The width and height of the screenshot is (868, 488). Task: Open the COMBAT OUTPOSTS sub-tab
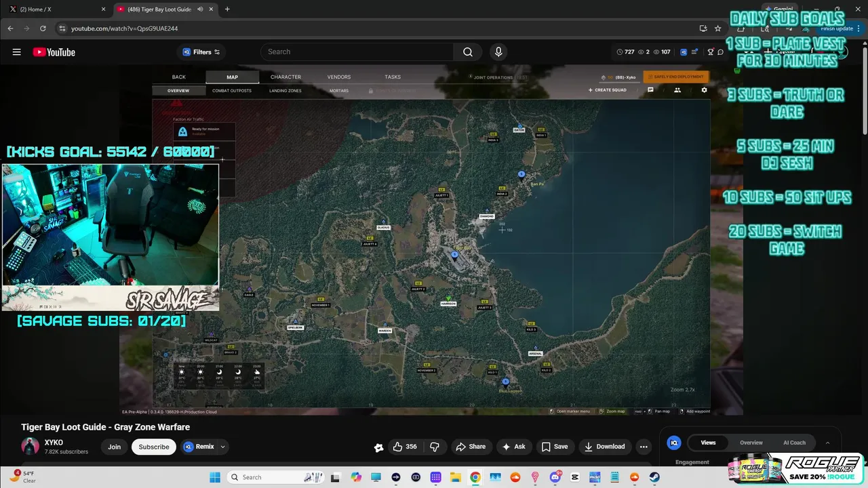(232, 91)
